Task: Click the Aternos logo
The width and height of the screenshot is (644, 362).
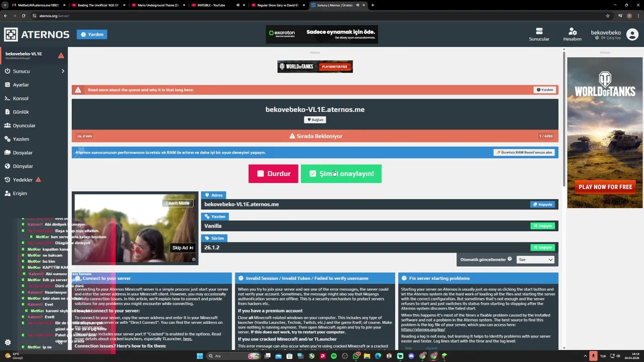Action: click(37, 34)
